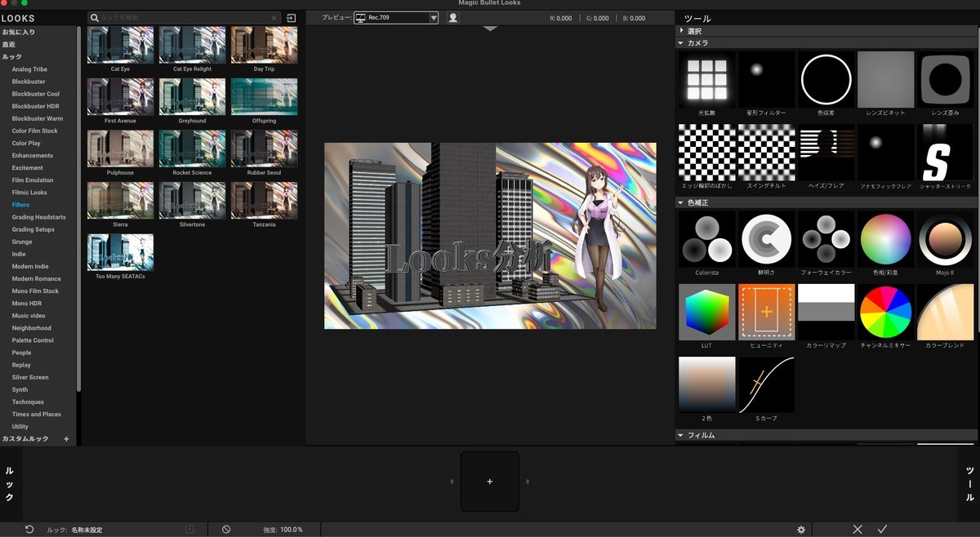The width and height of the screenshot is (980, 537).
Task: Apply the Tanzania look thumbnail
Action: point(264,200)
